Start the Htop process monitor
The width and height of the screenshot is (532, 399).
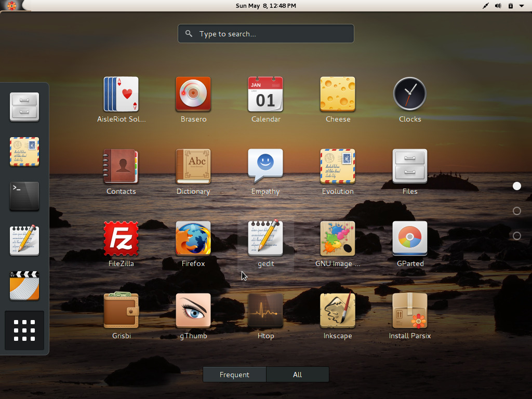click(265, 311)
